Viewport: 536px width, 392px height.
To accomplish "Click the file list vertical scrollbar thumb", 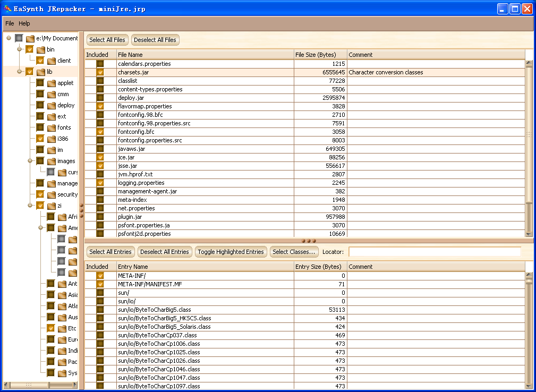I will 529,134.
